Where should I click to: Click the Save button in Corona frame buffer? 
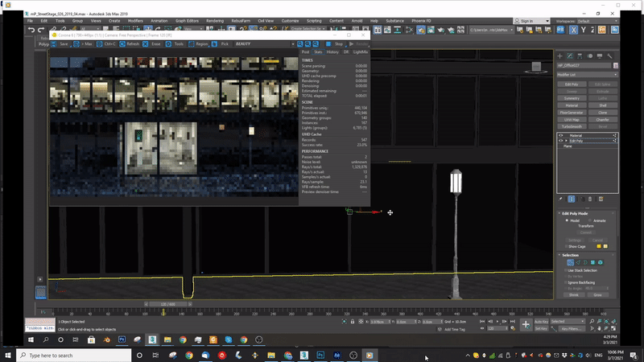(x=61, y=44)
